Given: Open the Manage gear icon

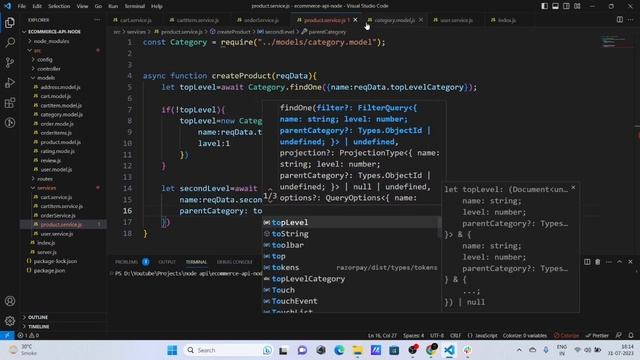Looking at the screenshot, I should click(x=10, y=321).
